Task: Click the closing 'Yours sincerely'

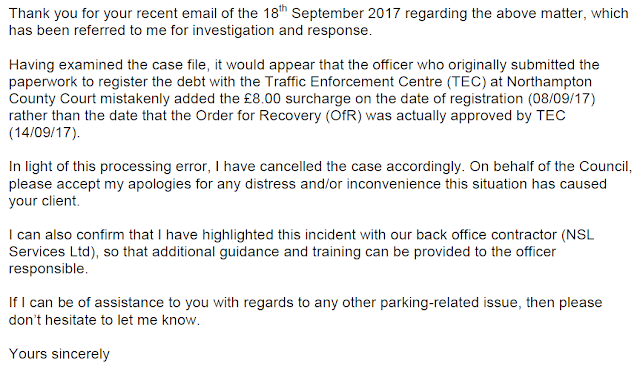Action: [59, 354]
